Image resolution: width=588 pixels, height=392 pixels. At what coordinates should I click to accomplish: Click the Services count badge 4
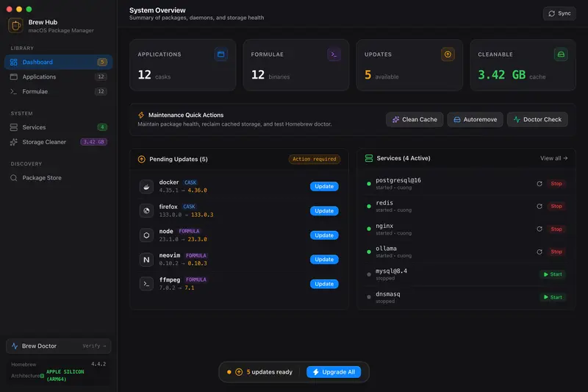point(102,127)
